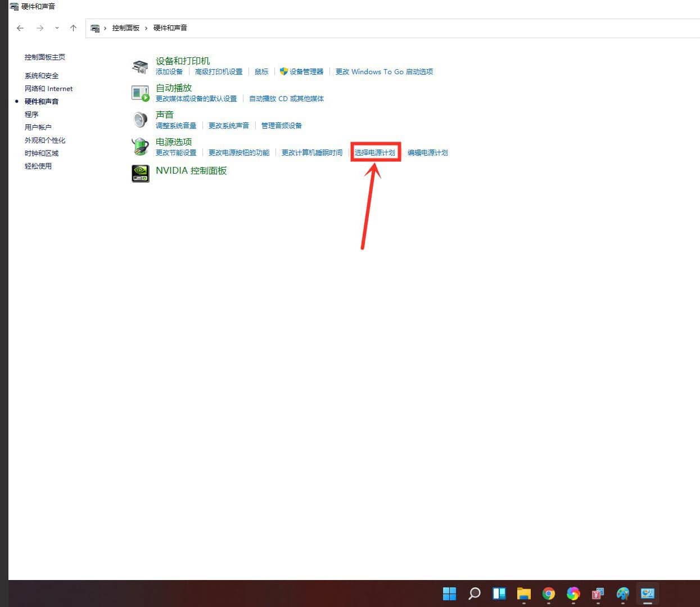Open Search from the taskbar

pyautogui.click(x=474, y=594)
